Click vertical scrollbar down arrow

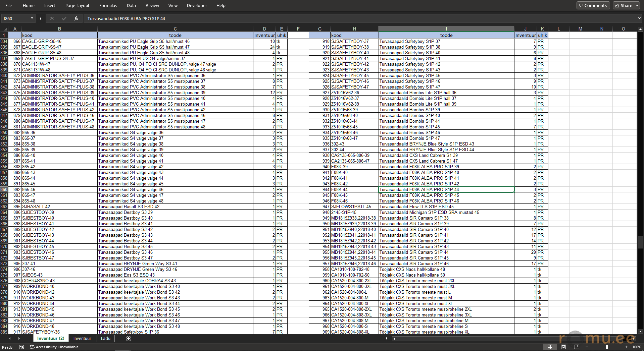click(x=640, y=331)
